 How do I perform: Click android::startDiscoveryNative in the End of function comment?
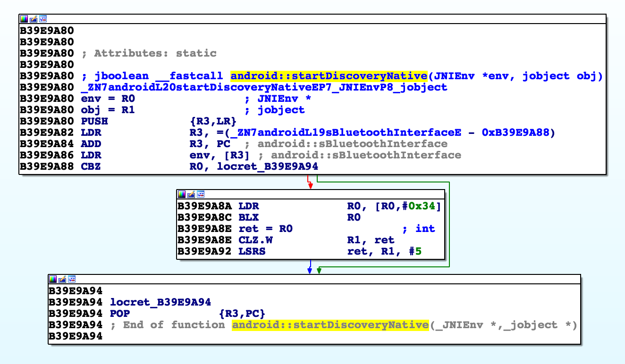point(330,325)
